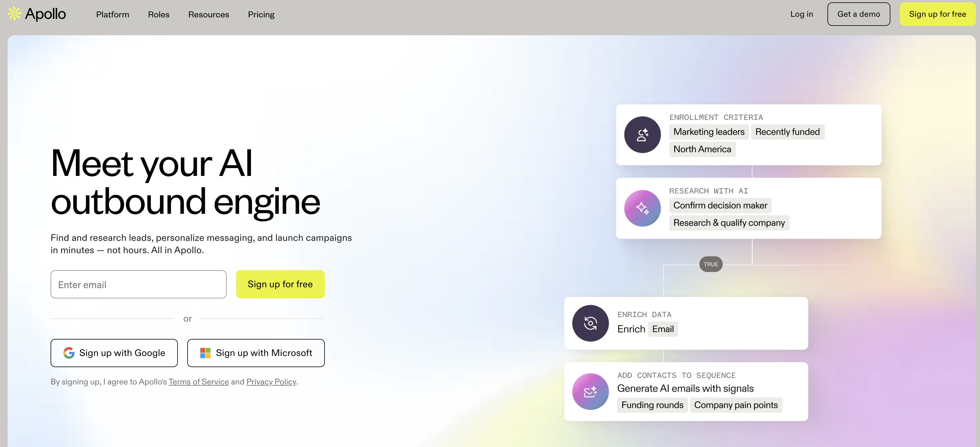Click the Google G logo icon

coord(69,353)
